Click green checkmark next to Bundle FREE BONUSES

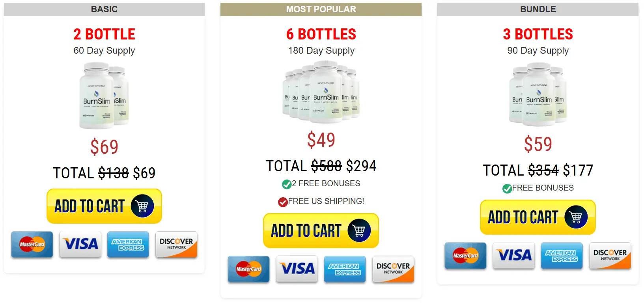coord(507,189)
